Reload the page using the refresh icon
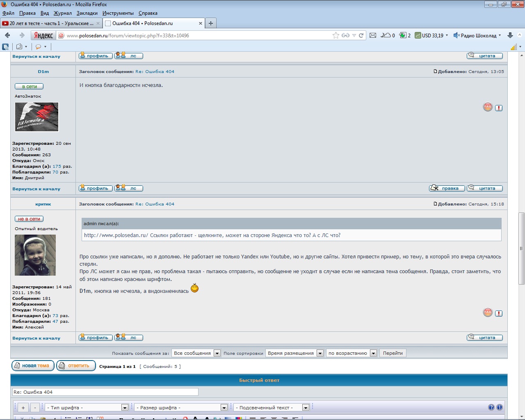The height and width of the screenshot is (420, 525). (361, 35)
